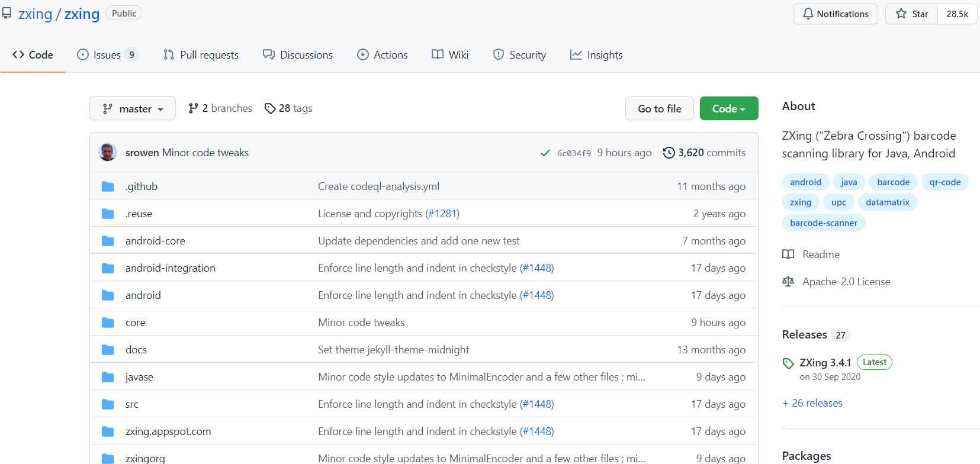
Task: Open the Insights tab
Action: tap(596, 55)
